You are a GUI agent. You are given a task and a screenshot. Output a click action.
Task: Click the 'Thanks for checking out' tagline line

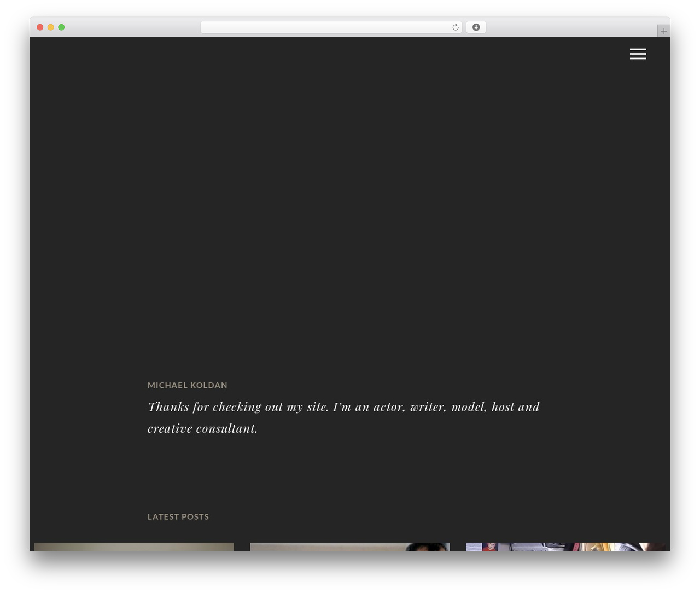point(343,407)
